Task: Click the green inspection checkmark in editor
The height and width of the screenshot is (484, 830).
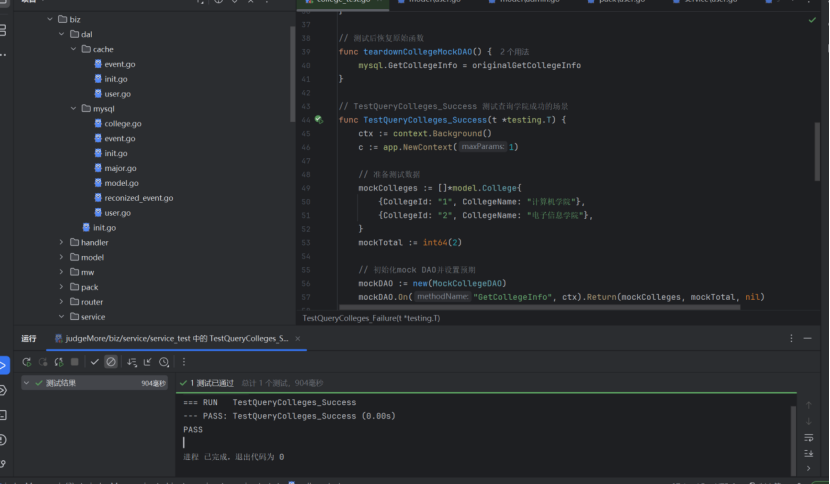Action: (x=812, y=20)
